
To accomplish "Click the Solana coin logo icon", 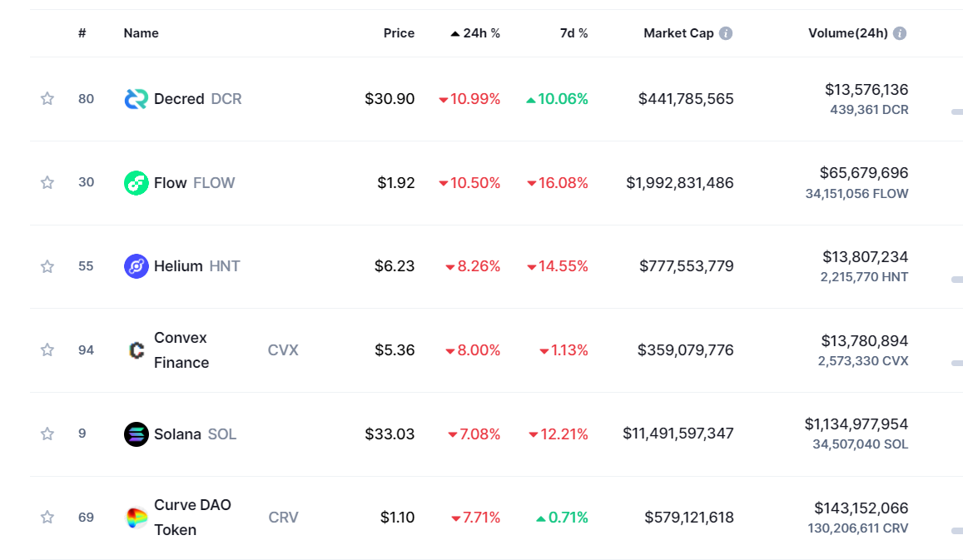I will pos(136,434).
